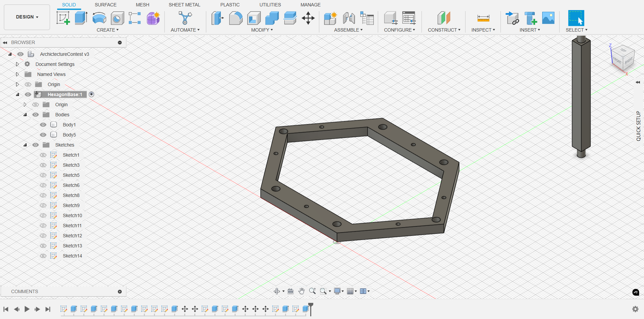Select the Combine tool
Viewport: 644px width, 319px height.
coord(272,18)
